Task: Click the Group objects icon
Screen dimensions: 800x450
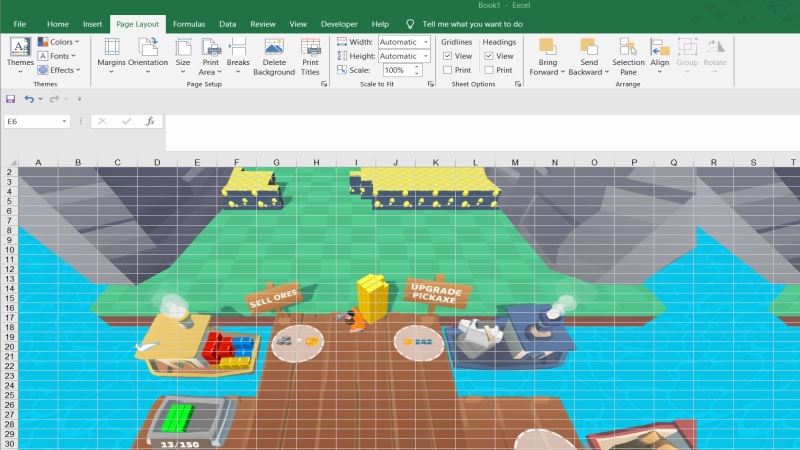Action: click(x=687, y=47)
